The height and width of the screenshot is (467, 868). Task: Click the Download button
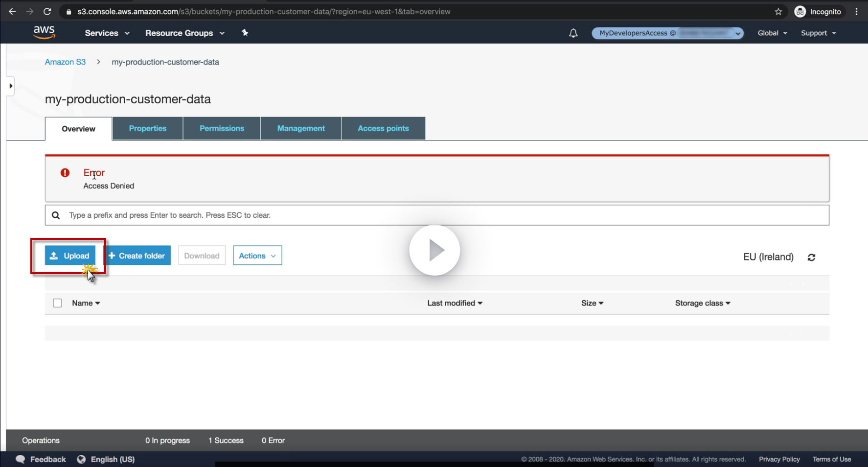(x=202, y=256)
